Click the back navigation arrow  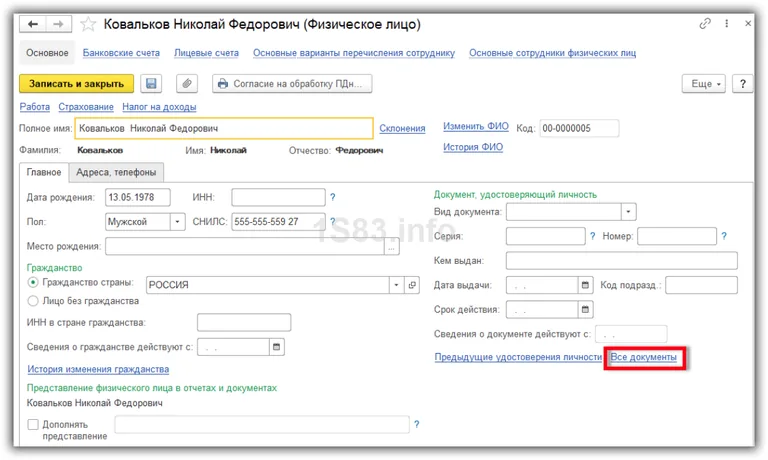(34, 23)
